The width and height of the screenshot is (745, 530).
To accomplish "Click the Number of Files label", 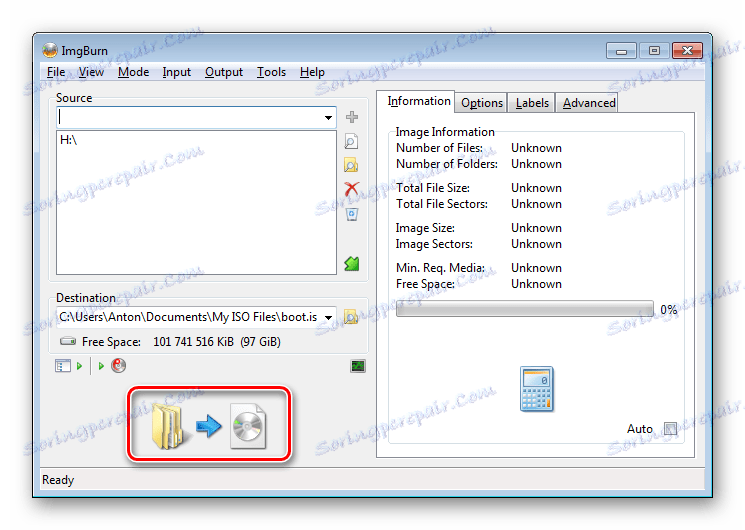I will click(x=439, y=148).
